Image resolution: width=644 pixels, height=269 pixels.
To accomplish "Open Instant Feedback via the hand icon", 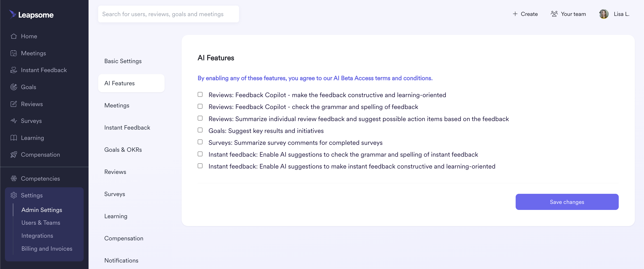I will click(14, 70).
